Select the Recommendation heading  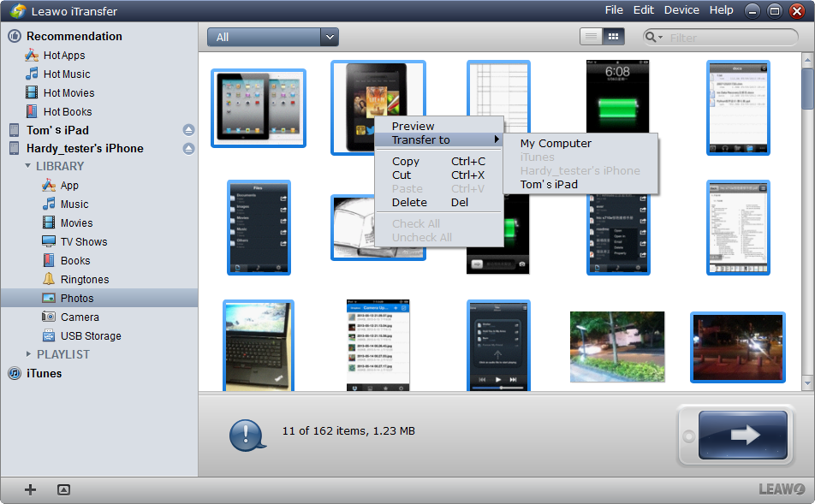[74, 37]
